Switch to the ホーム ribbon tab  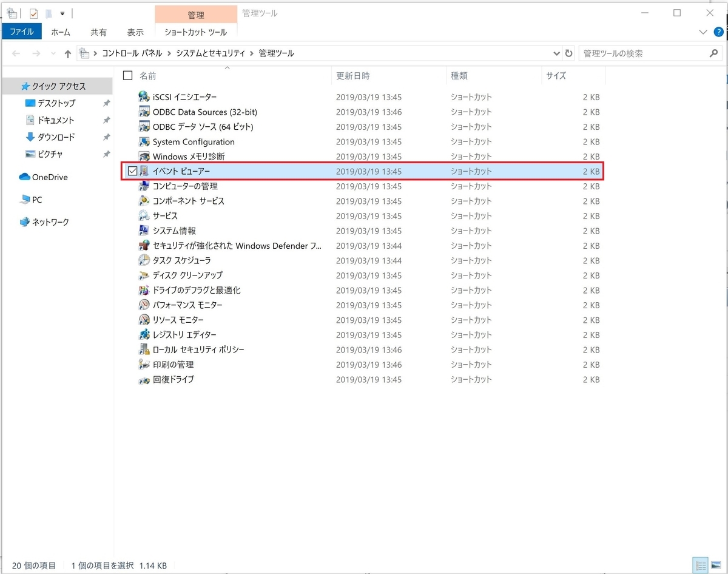[61, 32]
